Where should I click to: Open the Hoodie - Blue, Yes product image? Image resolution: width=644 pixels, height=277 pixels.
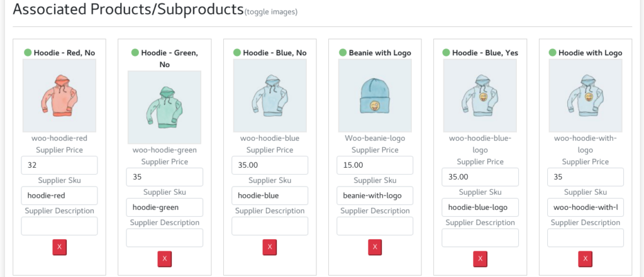pyautogui.click(x=480, y=95)
